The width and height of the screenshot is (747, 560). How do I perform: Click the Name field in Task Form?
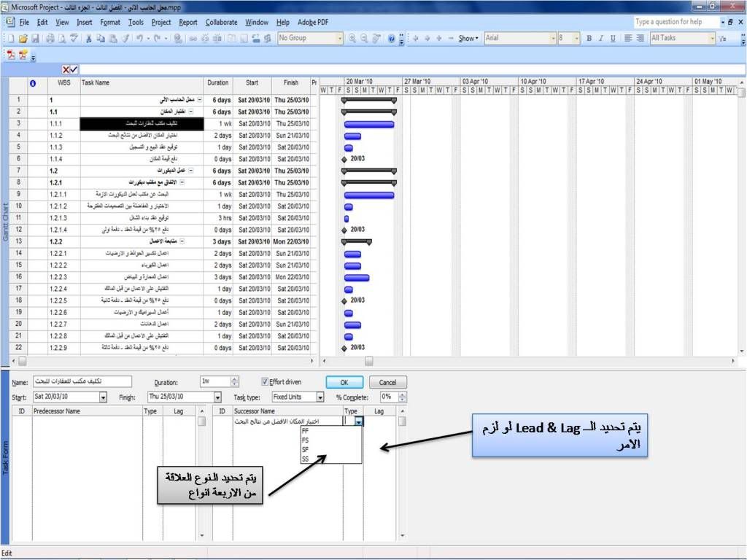82,381
